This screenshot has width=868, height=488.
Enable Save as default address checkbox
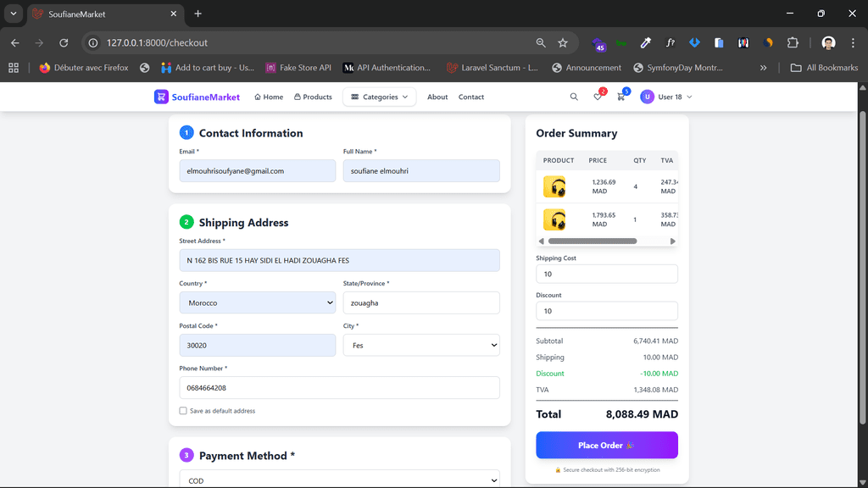(x=183, y=411)
